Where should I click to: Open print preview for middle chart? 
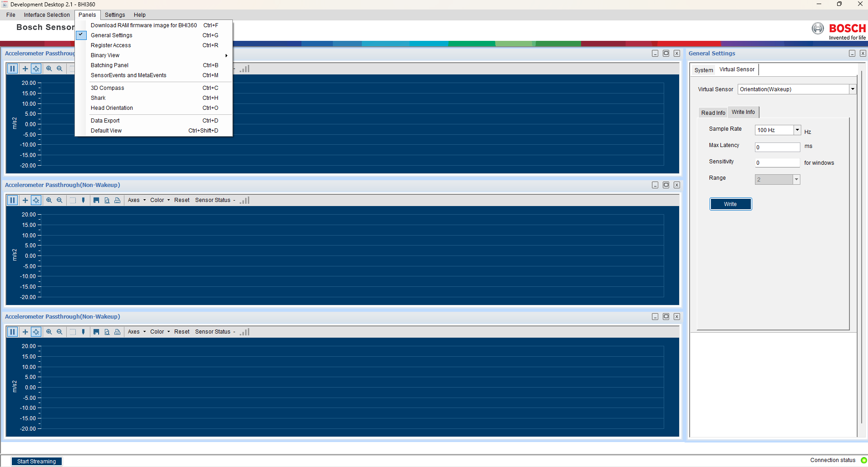(107, 200)
